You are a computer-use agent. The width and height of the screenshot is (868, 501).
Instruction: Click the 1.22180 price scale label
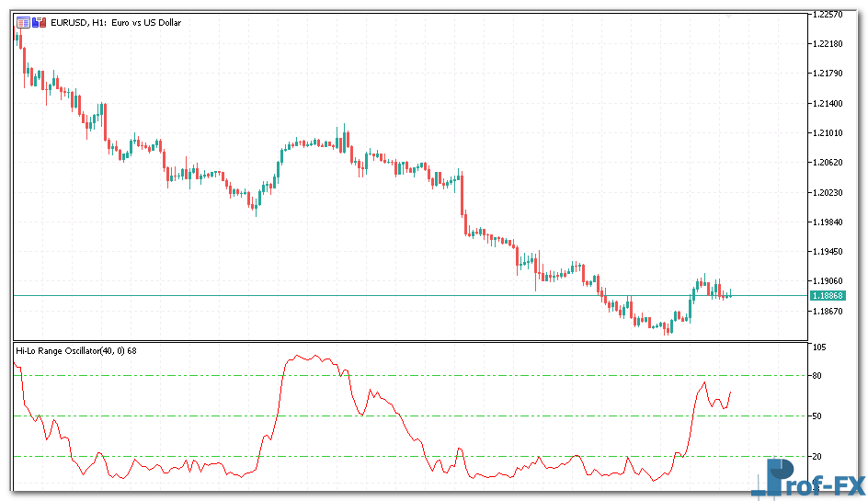tap(828, 44)
